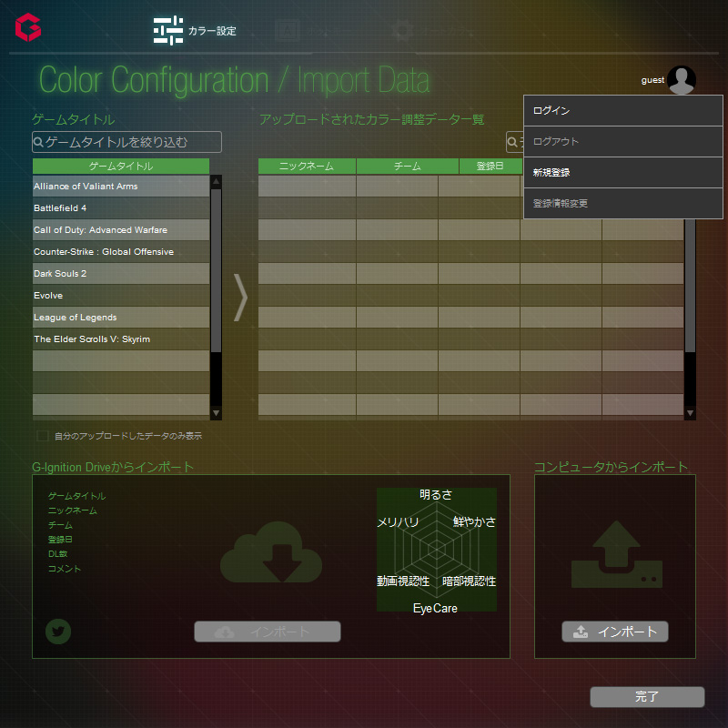The image size is (728, 728).
Task: Select Call of Duty: Advanced Warfare
Action: [121, 230]
